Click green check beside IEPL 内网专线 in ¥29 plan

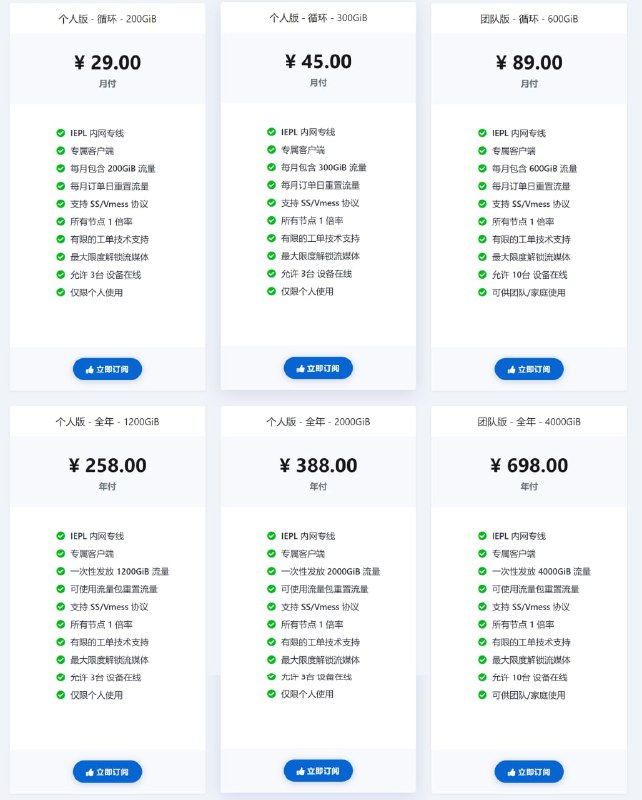pos(61,133)
